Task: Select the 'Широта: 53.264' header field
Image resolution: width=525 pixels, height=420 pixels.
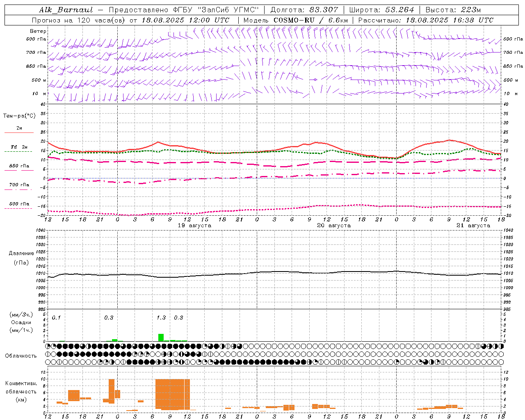Action: [381, 10]
